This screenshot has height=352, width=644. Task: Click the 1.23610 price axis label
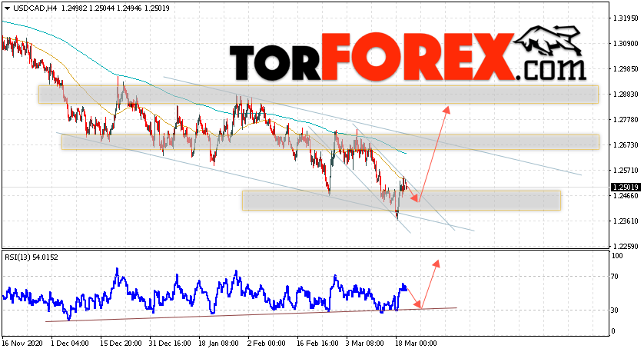point(626,221)
